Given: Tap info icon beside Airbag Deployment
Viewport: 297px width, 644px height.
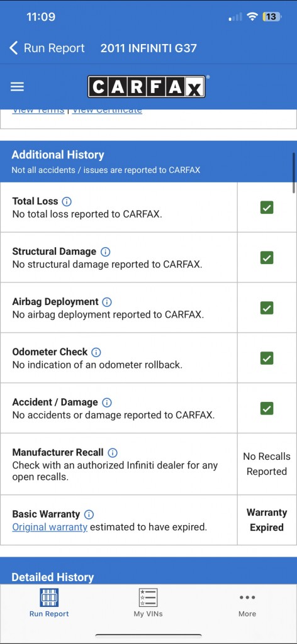Looking at the screenshot, I should [107, 302].
